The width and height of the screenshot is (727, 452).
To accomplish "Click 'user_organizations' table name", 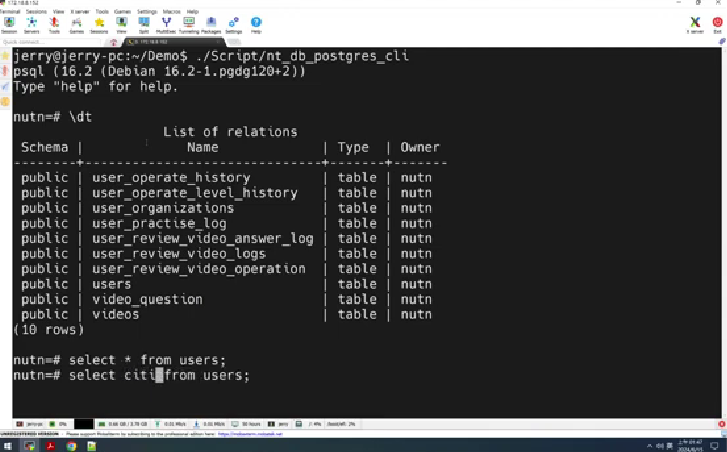I will 163,208.
